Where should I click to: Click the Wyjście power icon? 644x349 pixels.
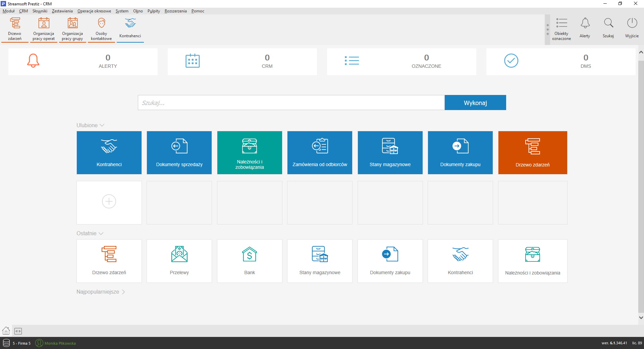[632, 28]
